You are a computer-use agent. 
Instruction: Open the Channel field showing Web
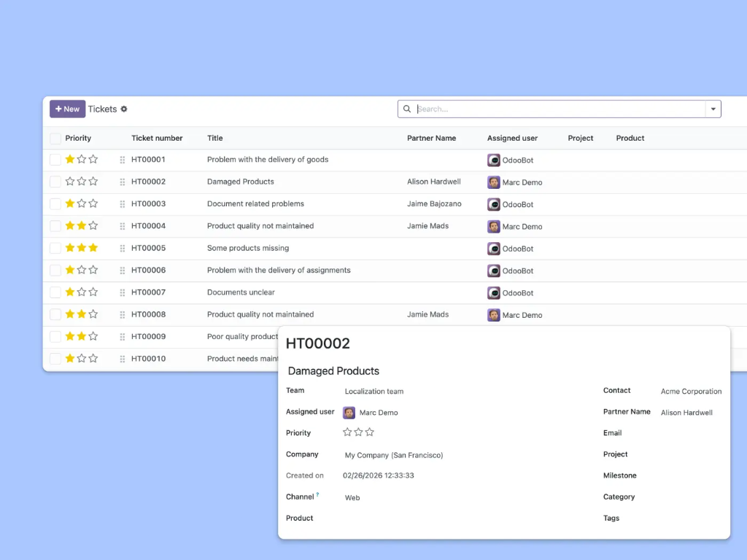352,498
